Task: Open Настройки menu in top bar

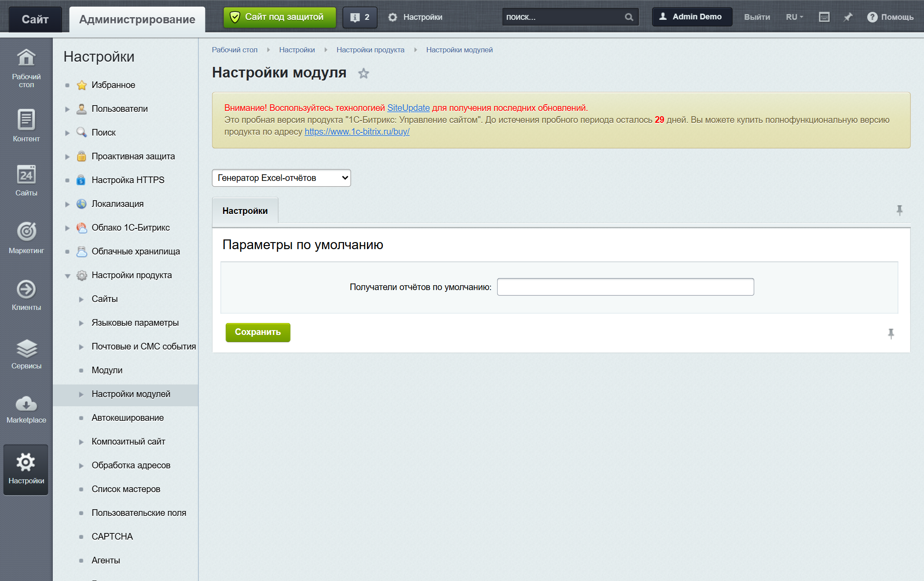Action: point(415,17)
